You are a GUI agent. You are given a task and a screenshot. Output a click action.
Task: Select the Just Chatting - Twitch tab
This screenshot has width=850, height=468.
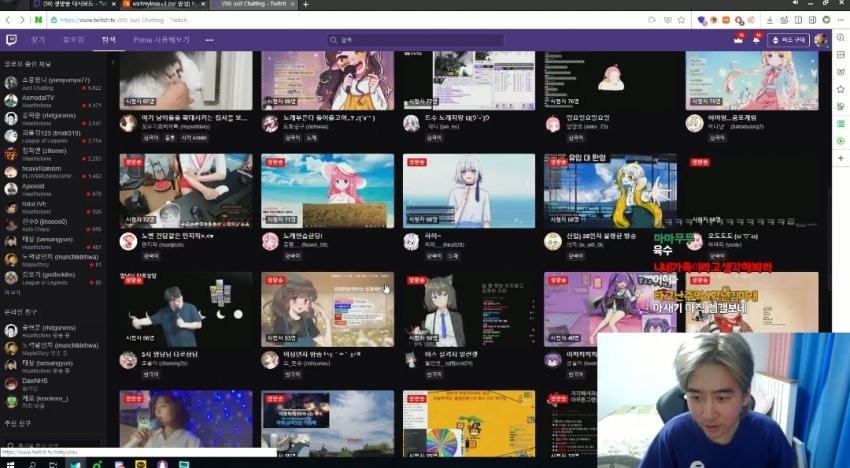tap(254, 4)
